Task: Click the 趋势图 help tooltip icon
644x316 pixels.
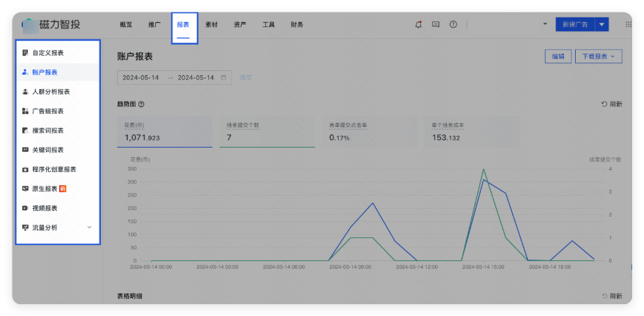Action: 141,104
